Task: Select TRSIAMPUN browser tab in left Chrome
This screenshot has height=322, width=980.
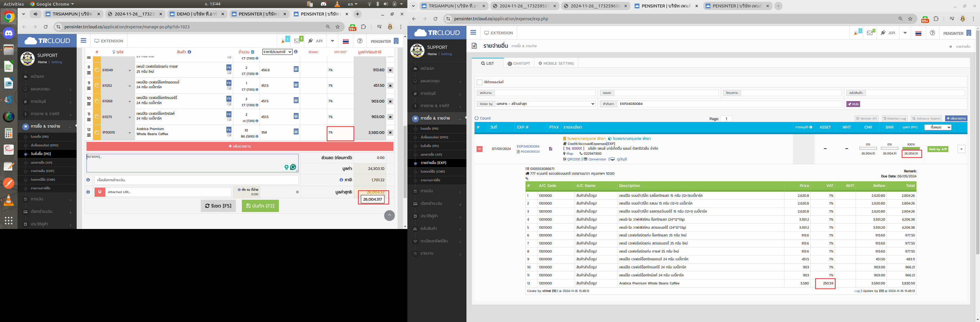Action: click(x=73, y=14)
